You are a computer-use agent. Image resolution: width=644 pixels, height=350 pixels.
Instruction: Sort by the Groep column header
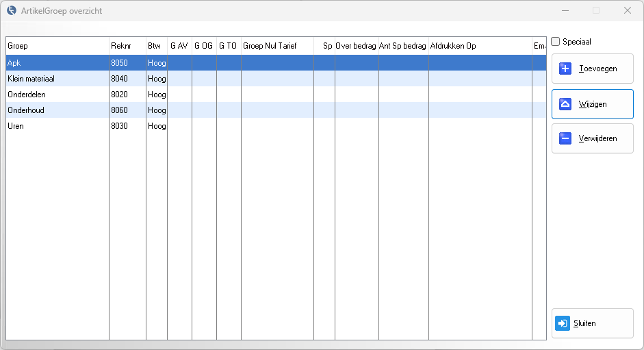point(57,46)
